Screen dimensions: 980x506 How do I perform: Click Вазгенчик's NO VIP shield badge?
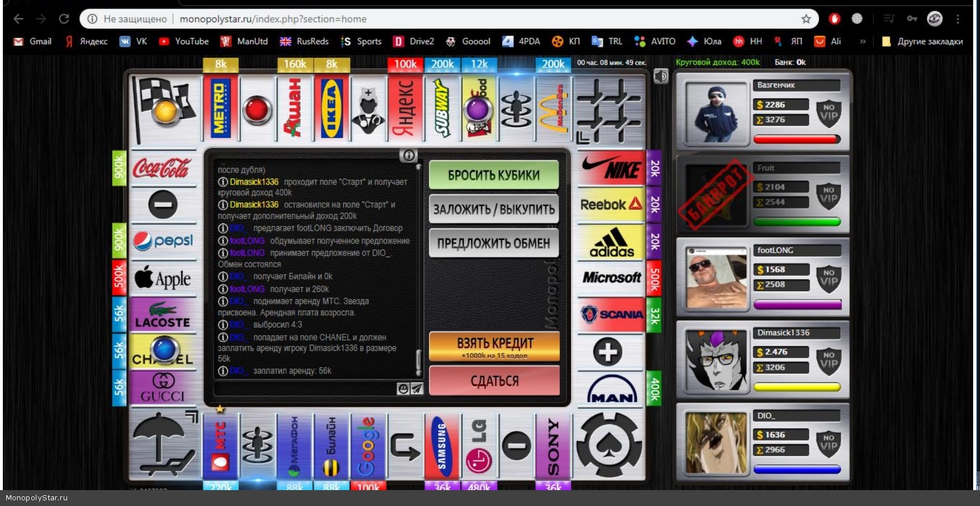(829, 112)
